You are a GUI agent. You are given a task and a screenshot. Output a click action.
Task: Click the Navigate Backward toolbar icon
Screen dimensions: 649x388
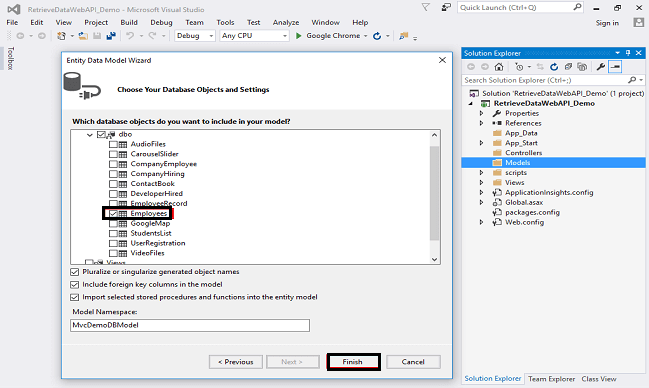20,36
